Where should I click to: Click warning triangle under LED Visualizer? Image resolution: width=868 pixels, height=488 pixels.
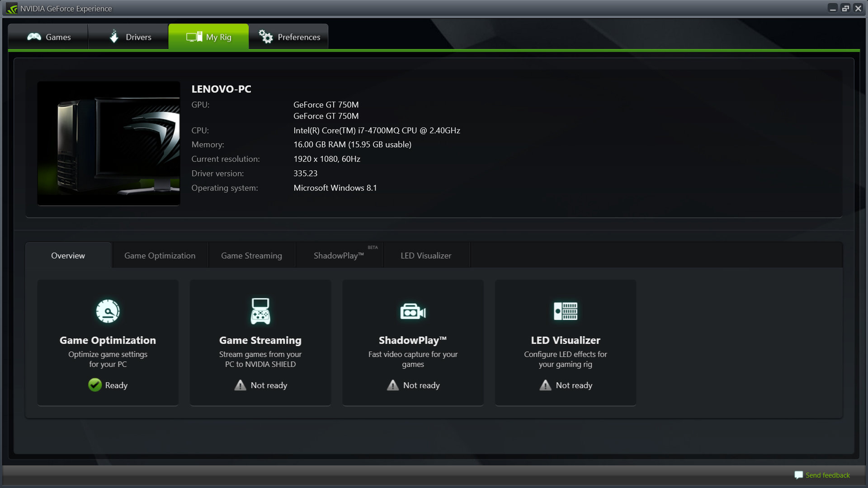(546, 385)
